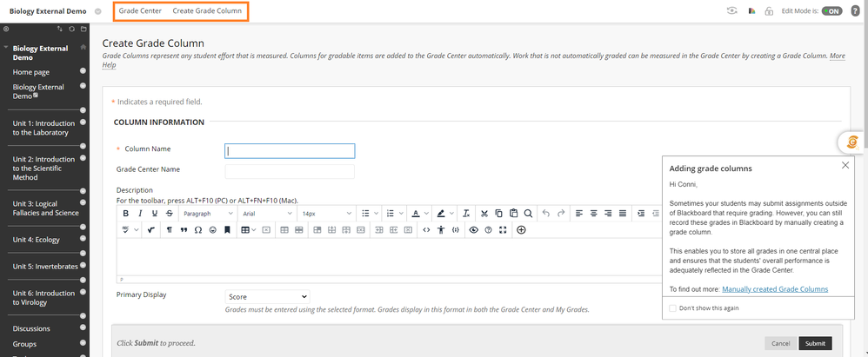Open the insert table dropdown
Image resolution: width=868 pixels, height=357 pixels.
point(248,230)
